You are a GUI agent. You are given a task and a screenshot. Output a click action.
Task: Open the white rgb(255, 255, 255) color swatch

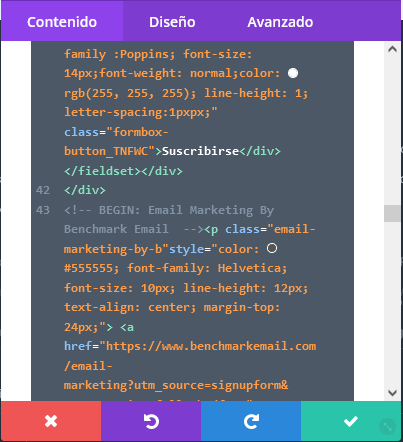tap(293, 73)
